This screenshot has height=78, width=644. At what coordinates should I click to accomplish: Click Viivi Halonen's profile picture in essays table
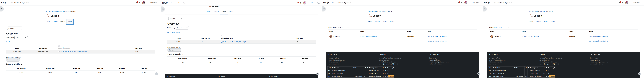click(492, 36)
